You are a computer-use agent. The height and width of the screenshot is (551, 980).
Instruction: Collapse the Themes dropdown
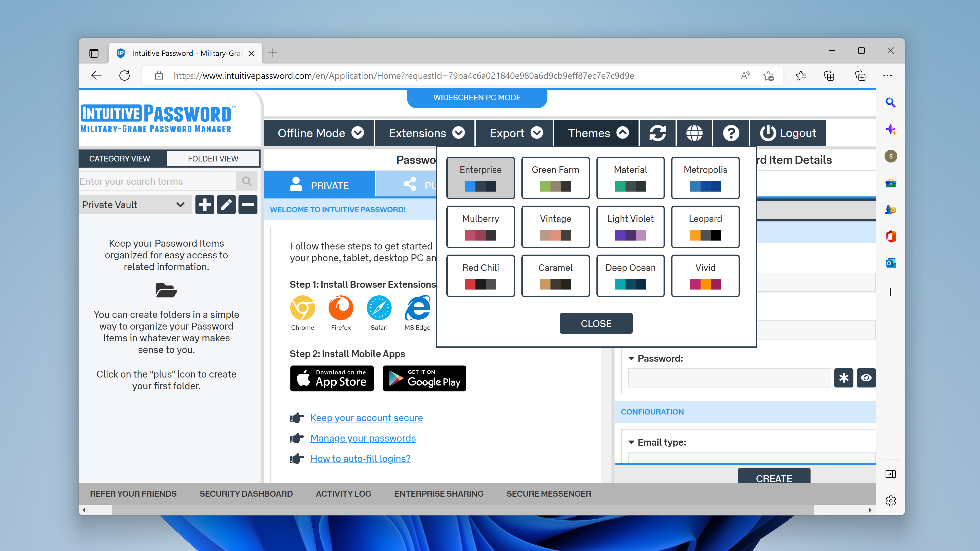tap(596, 133)
